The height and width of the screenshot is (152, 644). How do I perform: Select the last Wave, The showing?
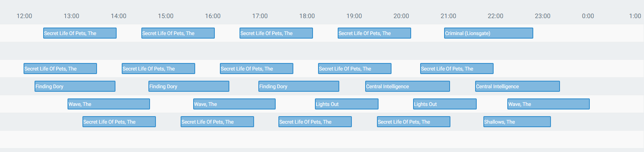(549, 104)
